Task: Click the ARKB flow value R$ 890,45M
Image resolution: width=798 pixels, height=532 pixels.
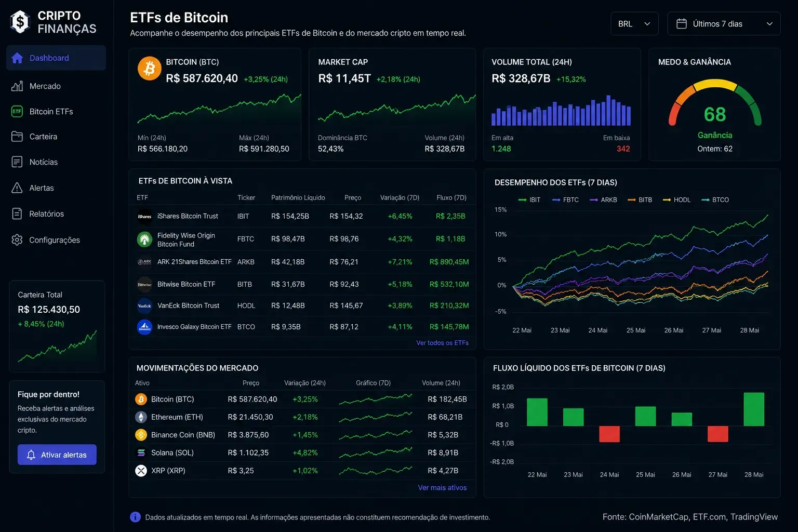Action: [449, 262]
